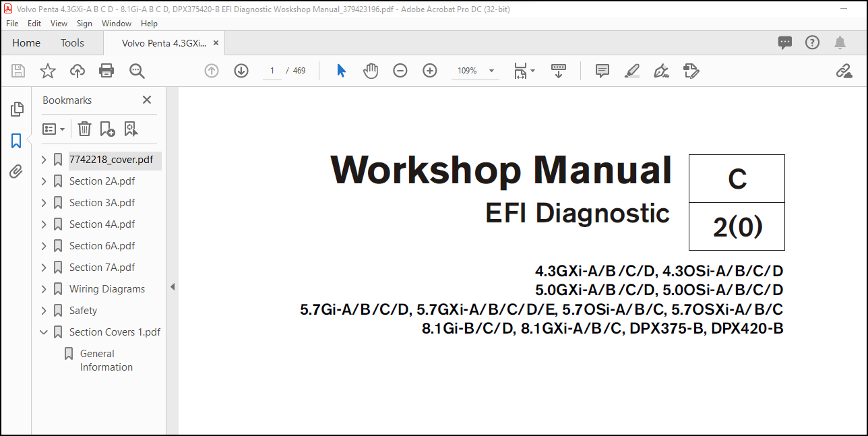Expand the Section 3A.pdf bookmark

tap(44, 203)
